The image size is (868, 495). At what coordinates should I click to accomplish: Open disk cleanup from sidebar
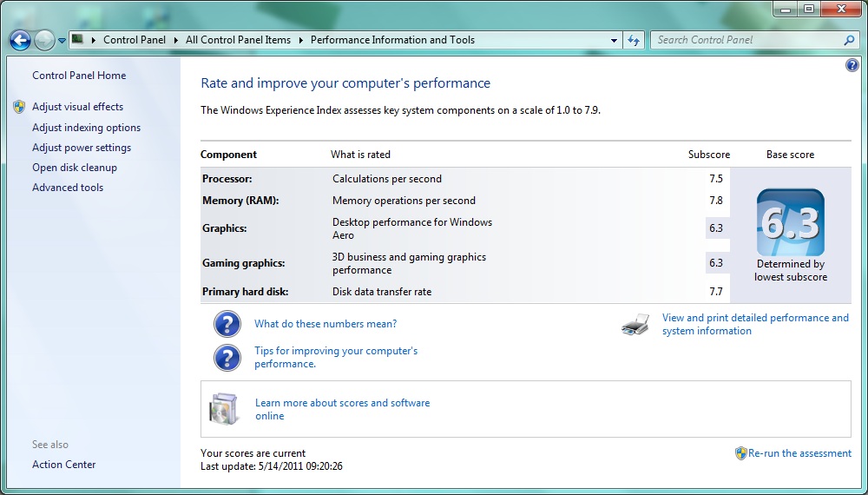pos(75,168)
